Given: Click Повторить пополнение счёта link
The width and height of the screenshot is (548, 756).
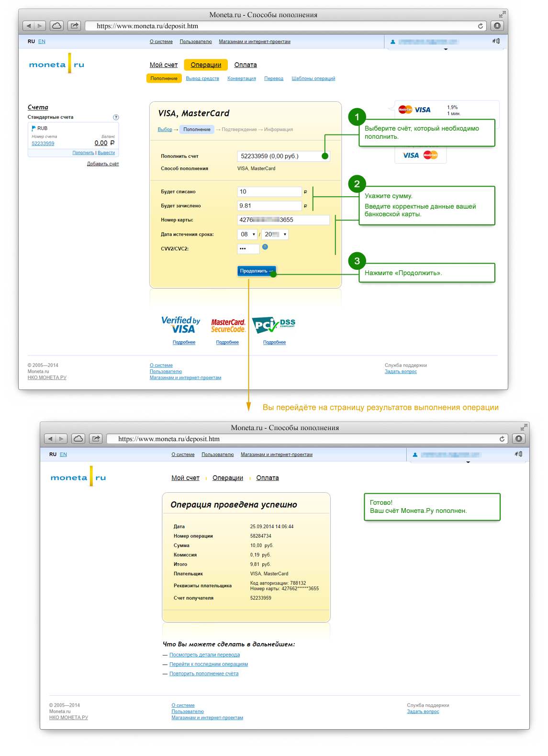Looking at the screenshot, I should [204, 674].
